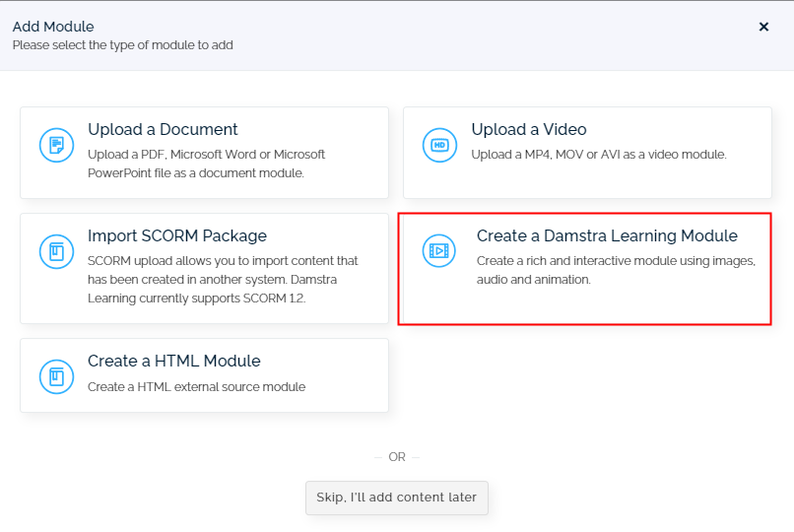Pick the Import SCORM Package title

pyautogui.click(x=177, y=235)
